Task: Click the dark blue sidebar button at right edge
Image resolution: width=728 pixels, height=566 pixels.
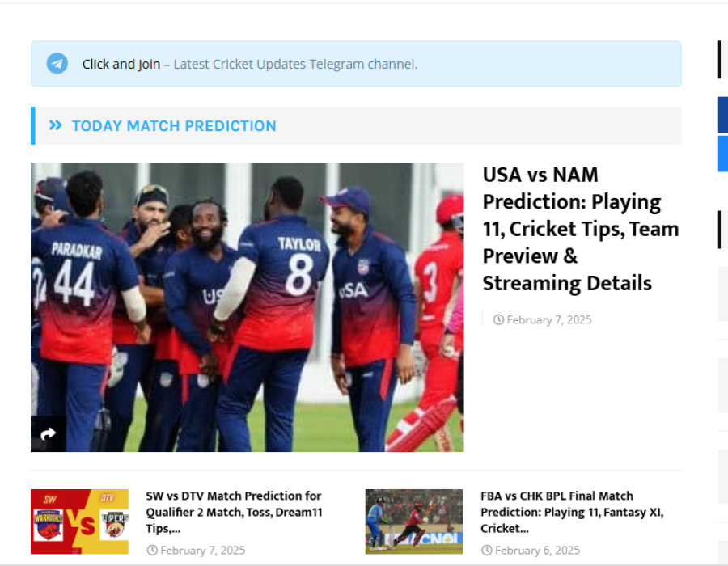Action: pyautogui.click(x=723, y=115)
